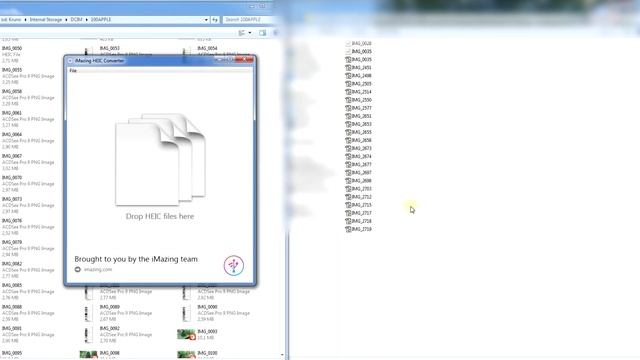Image resolution: width=640 pixels, height=360 pixels.
Task: Select IMG_0088 in the 200APPLE folder
Action: tap(28, 313)
